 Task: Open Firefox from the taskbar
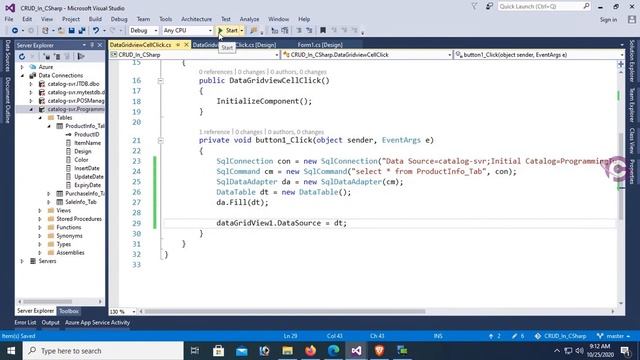(x=311, y=351)
